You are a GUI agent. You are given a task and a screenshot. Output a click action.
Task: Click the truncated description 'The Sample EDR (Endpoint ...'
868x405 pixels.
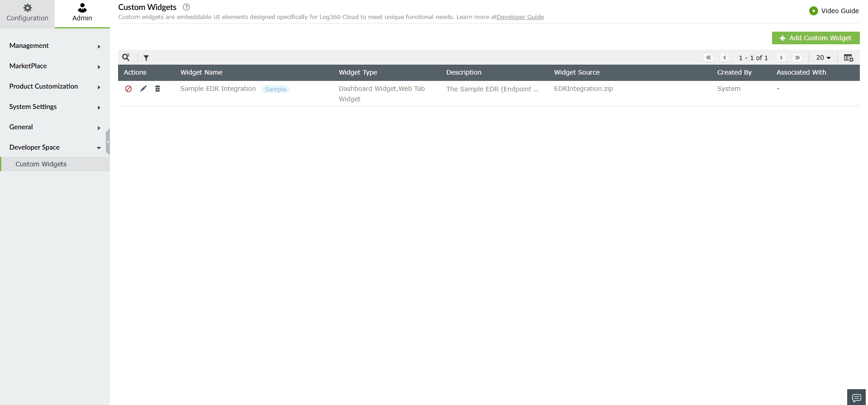point(492,89)
